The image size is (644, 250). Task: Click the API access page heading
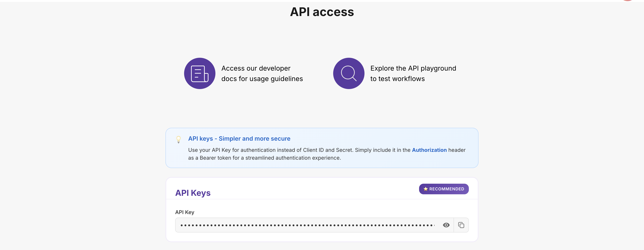pos(322,12)
